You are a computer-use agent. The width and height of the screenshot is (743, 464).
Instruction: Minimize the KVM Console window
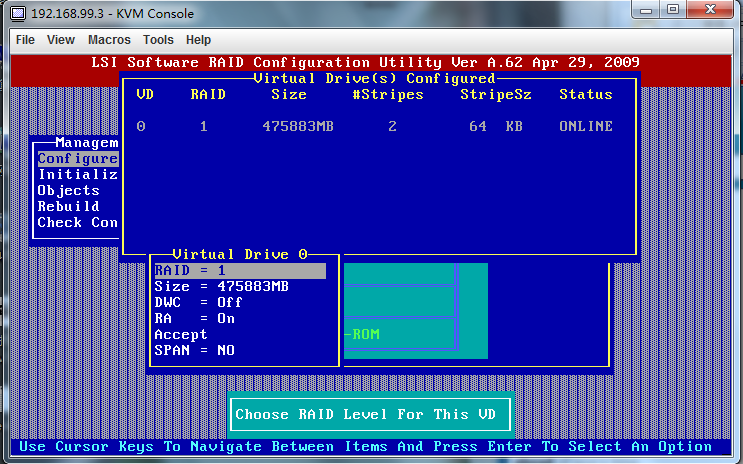pyautogui.click(x=646, y=10)
